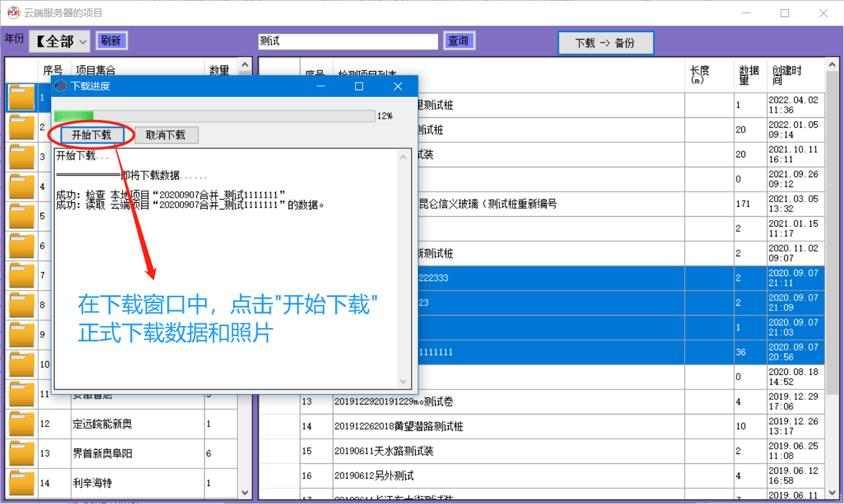Click the 开始下载 button
Viewport: 844px width, 504px height.
[92, 135]
